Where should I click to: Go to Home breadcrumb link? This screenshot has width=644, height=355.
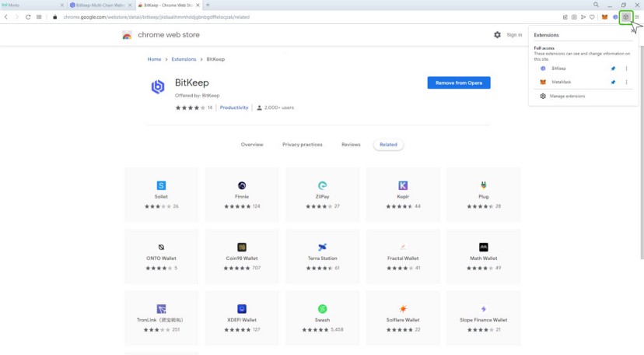click(154, 59)
